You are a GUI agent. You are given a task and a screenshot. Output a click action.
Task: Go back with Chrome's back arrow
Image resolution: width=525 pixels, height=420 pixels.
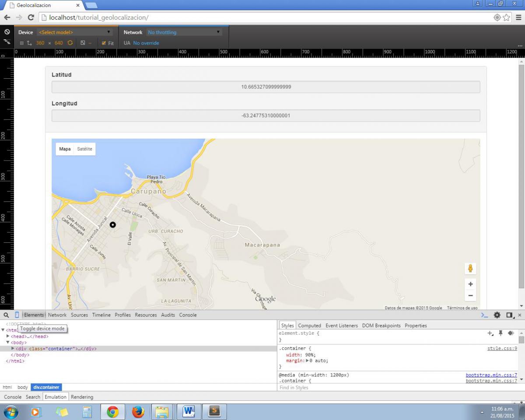tap(7, 17)
